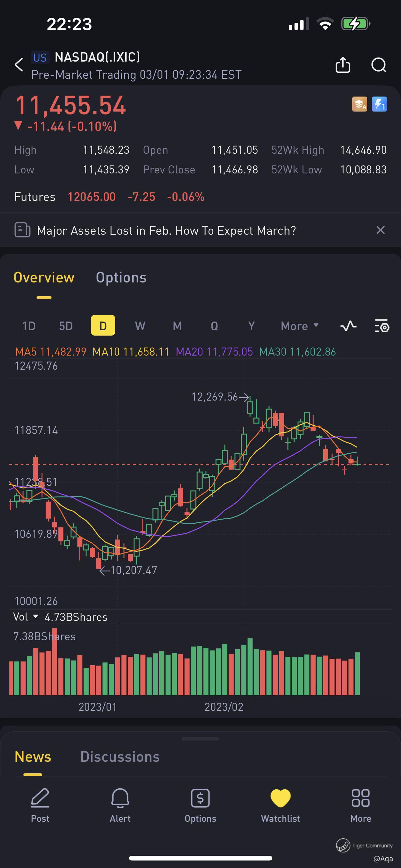The image size is (401, 868).
Task: Tap the 10,207.47 low marker on chart
Action: [x=129, y=570]
